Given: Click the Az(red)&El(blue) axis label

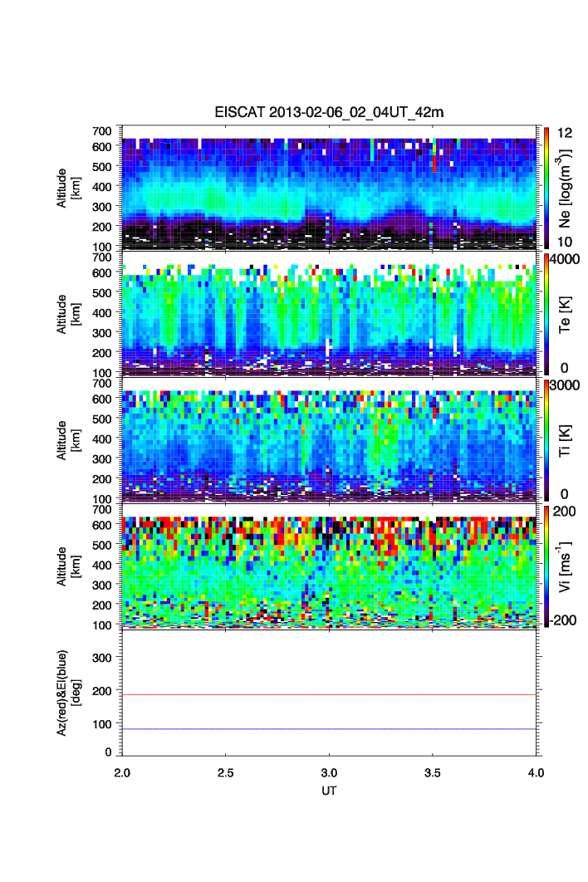Looking at the screenshot, I should [x=67, y=693].
